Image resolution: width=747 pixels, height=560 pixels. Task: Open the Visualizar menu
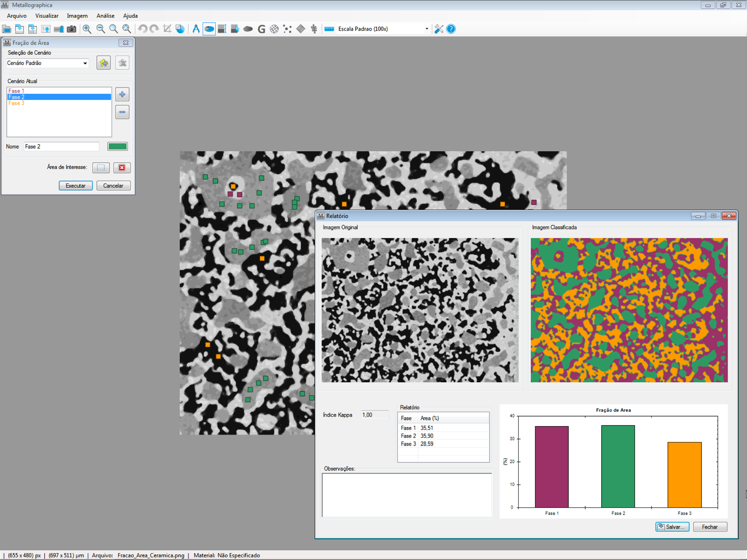click(47, 16)
